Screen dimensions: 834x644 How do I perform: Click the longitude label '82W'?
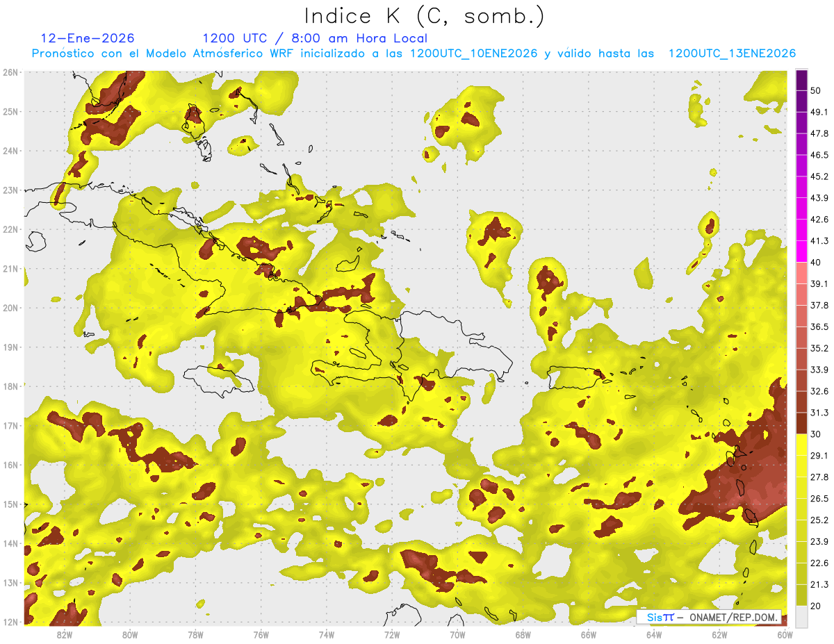coord(64,634)
